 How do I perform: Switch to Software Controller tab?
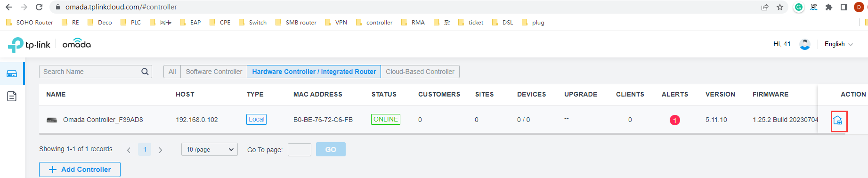coord(214,72)
